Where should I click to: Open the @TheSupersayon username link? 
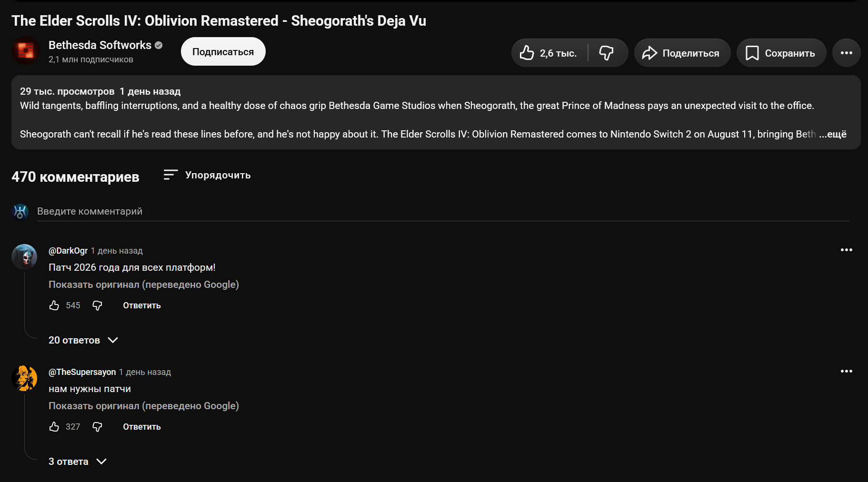[82, 372]
